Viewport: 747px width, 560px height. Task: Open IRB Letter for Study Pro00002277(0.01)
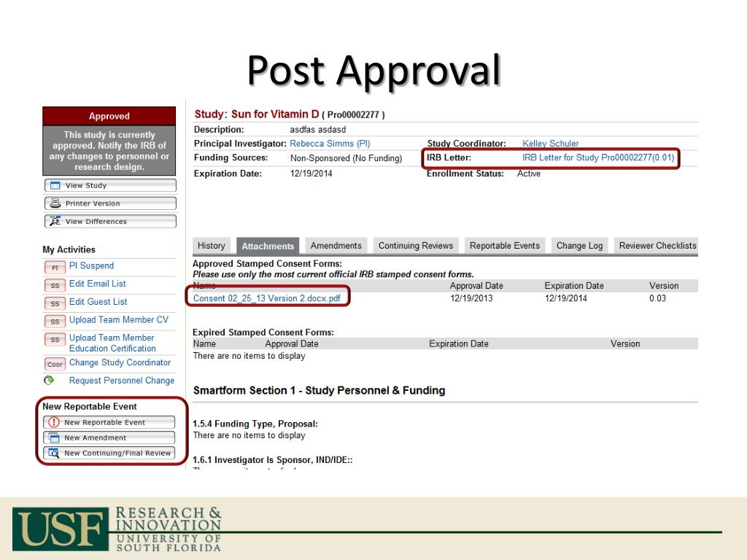(598, 157)
